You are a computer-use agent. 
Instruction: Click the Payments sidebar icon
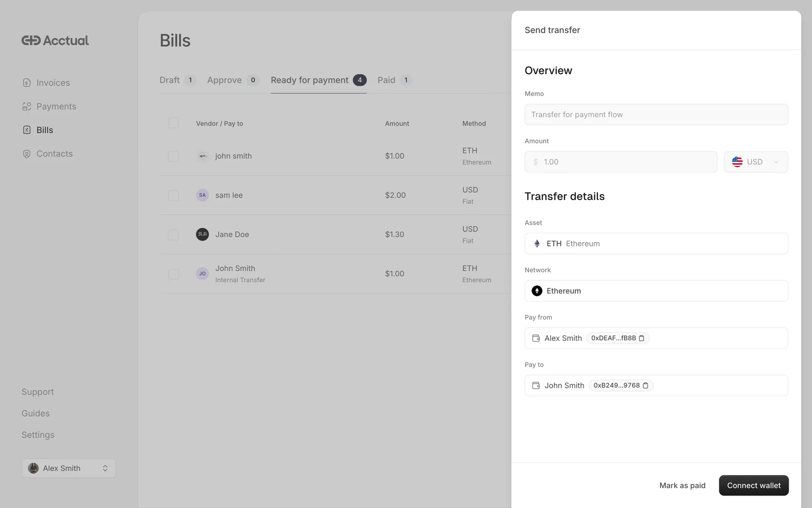[27, 107]
